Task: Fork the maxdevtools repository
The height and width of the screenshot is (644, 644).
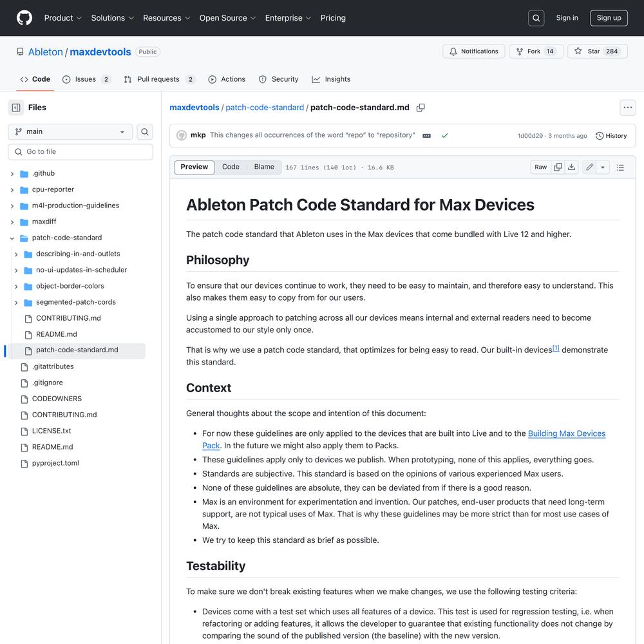Action: point(536,52)
